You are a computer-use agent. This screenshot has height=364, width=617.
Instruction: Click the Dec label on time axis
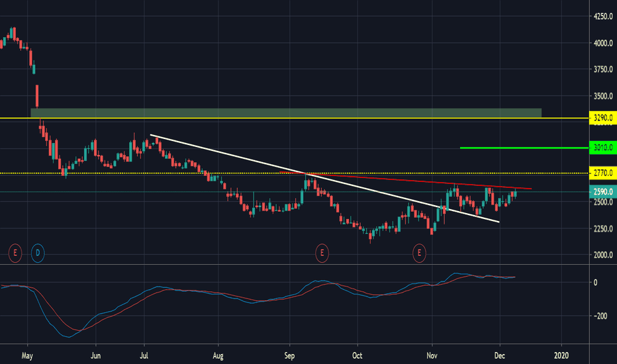click(500, 356)
